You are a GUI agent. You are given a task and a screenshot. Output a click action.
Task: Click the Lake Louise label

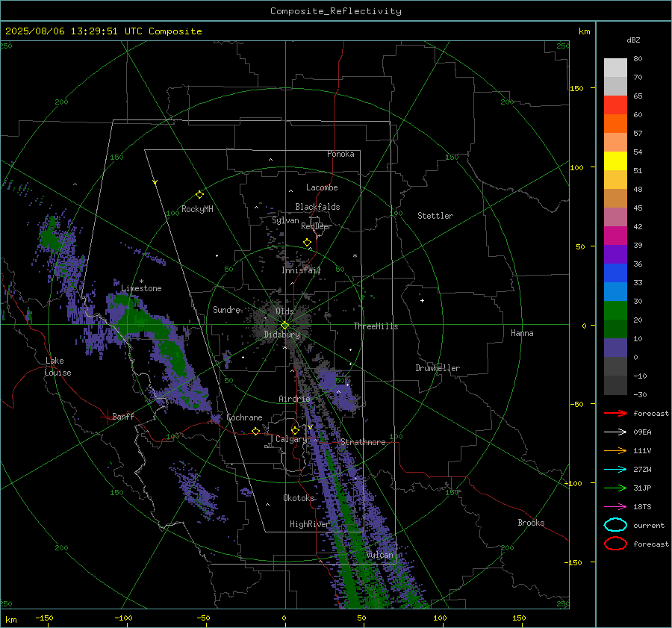(x=57, y=367)
